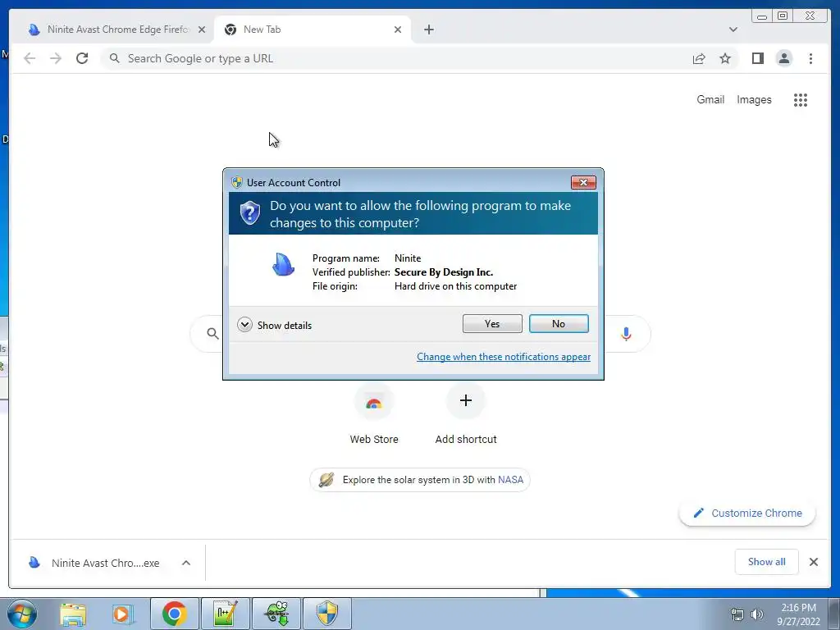Open Explore the solar system NASA promo

[420, 479]
